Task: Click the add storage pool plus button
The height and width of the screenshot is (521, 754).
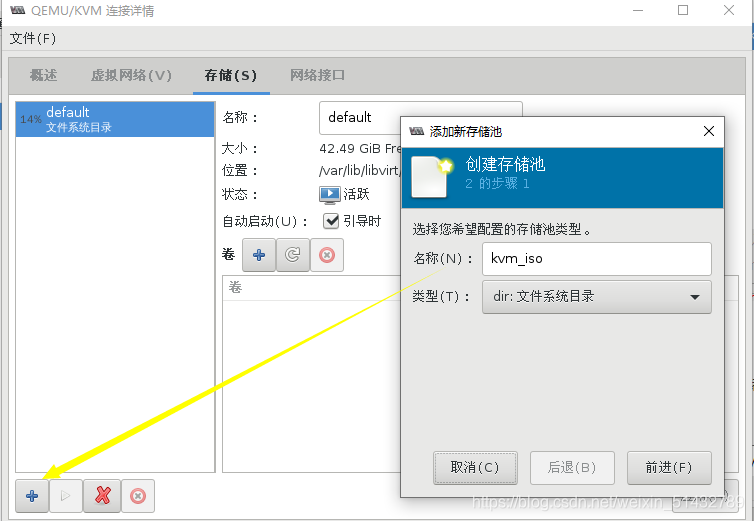Action: [x=32, y=496]
